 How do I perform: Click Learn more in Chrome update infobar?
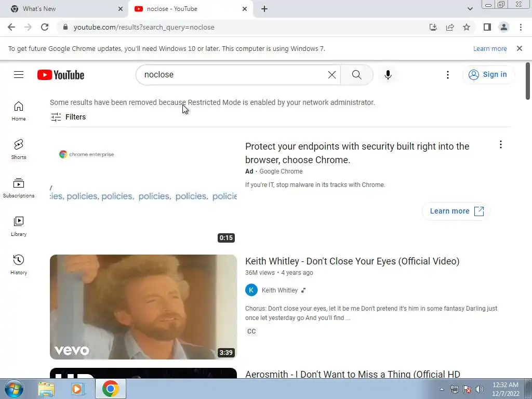[490, 48]
